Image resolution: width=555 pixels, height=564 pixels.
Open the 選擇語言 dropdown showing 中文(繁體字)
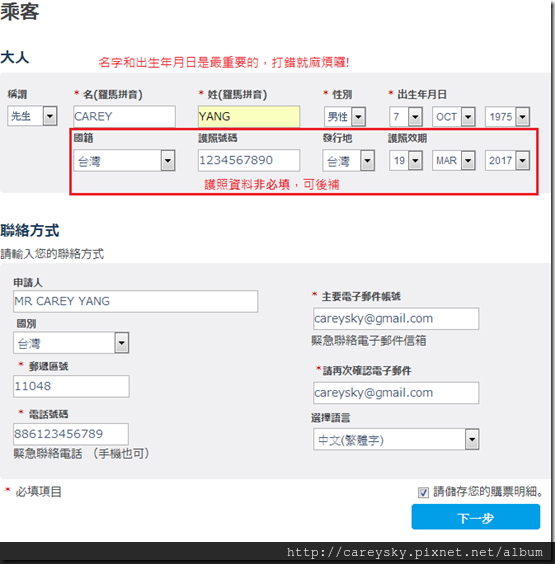click(x=396, y=439)
